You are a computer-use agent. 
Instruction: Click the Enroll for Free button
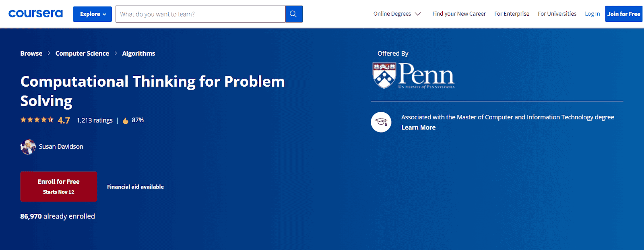point(59,186)
